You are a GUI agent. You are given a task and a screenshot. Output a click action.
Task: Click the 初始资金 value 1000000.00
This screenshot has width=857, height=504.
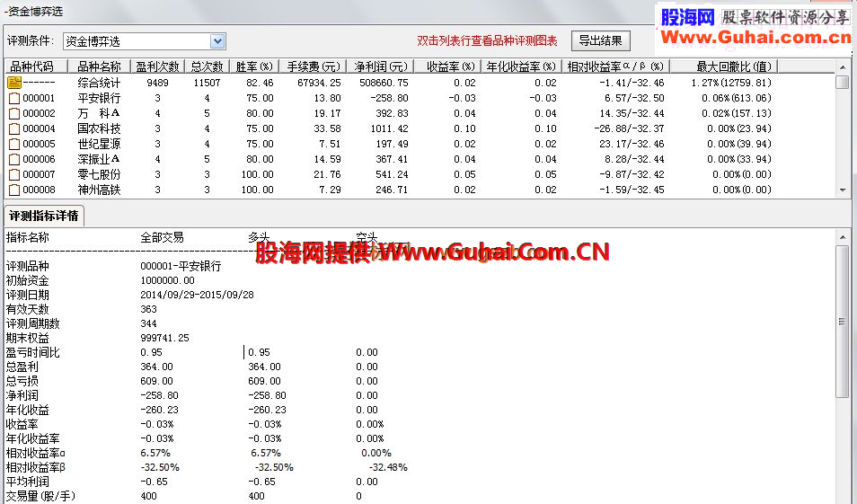pyautogui.click(x=167, y=280)
